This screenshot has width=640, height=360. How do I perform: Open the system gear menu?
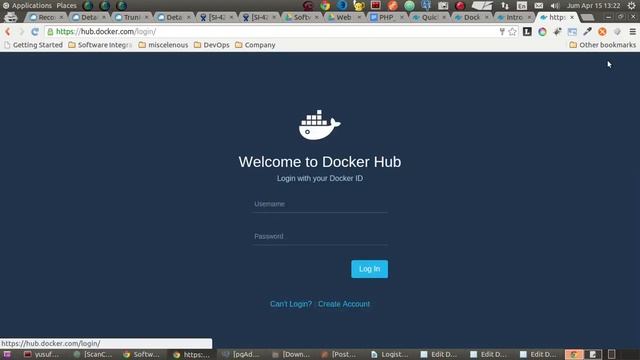[x=631, y=5]
